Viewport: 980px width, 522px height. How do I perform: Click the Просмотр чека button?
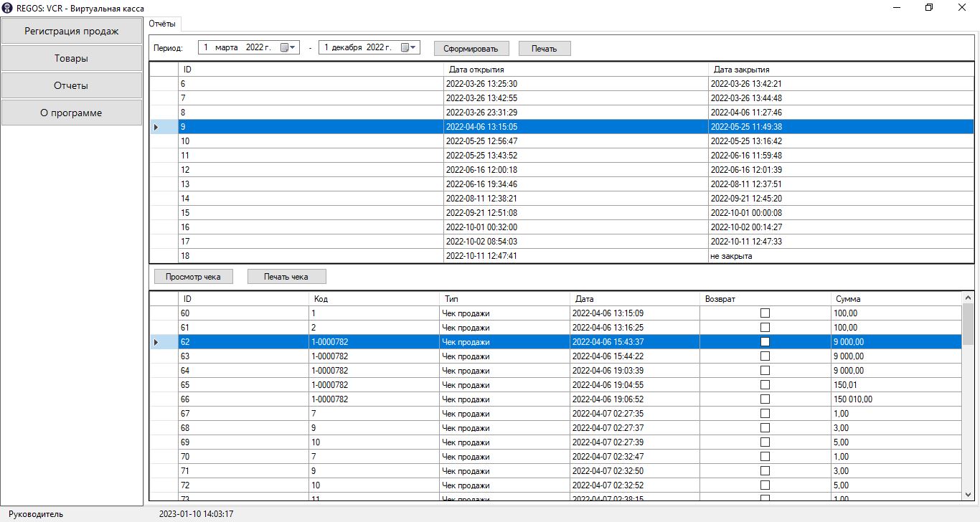pos(193,277)
